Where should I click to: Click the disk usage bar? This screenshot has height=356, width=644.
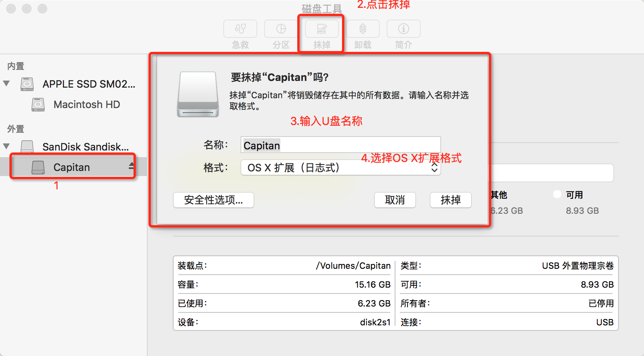pos(552,173)
